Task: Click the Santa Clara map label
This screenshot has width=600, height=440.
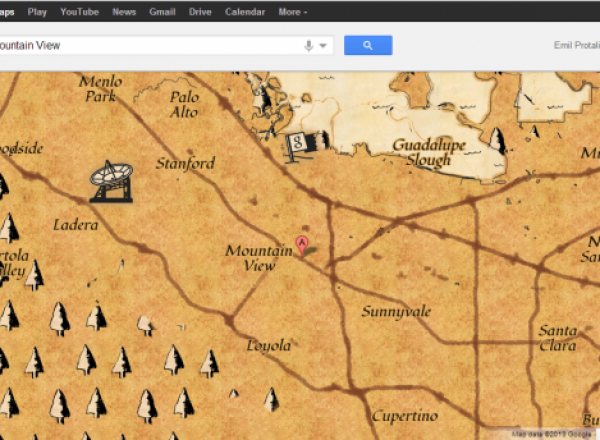Action: point(558,338)
